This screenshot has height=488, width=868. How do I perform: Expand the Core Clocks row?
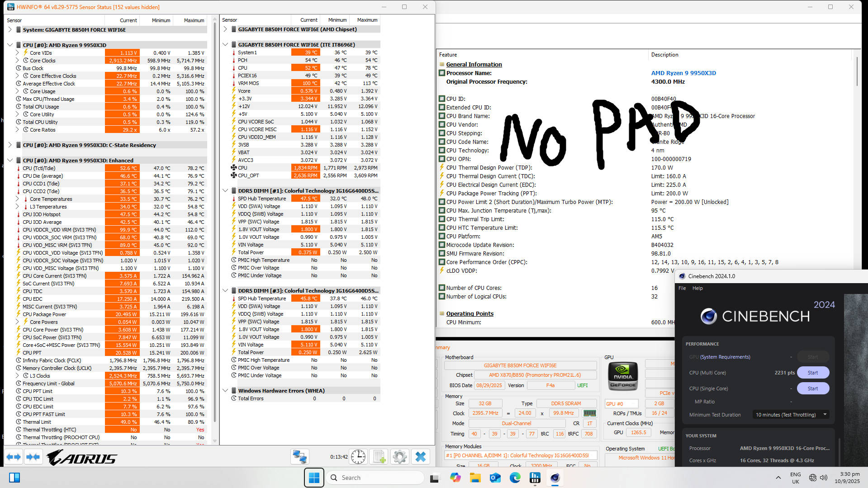[x=17, y=60]
